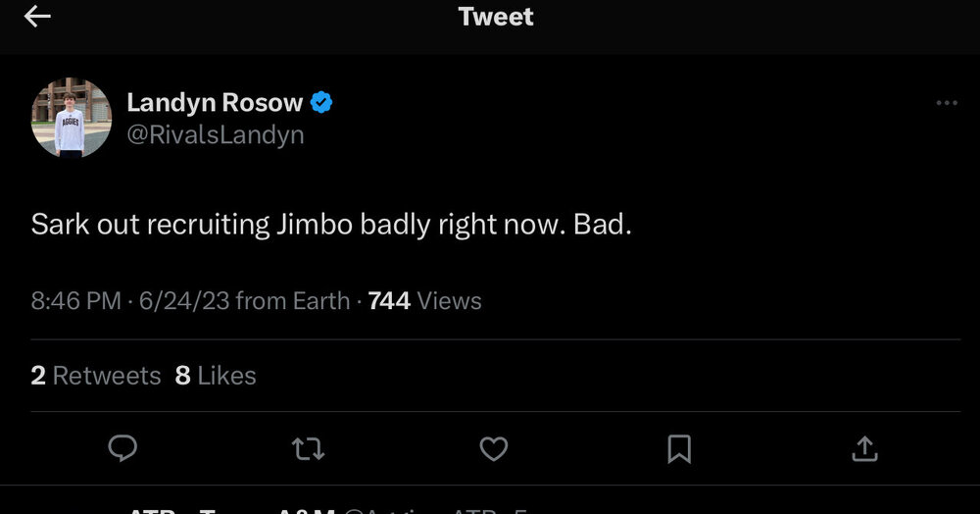Viewport: 980px width, 514px height.
Task: Click the @RivalsLandyn handle
Action: click(215, 134)
